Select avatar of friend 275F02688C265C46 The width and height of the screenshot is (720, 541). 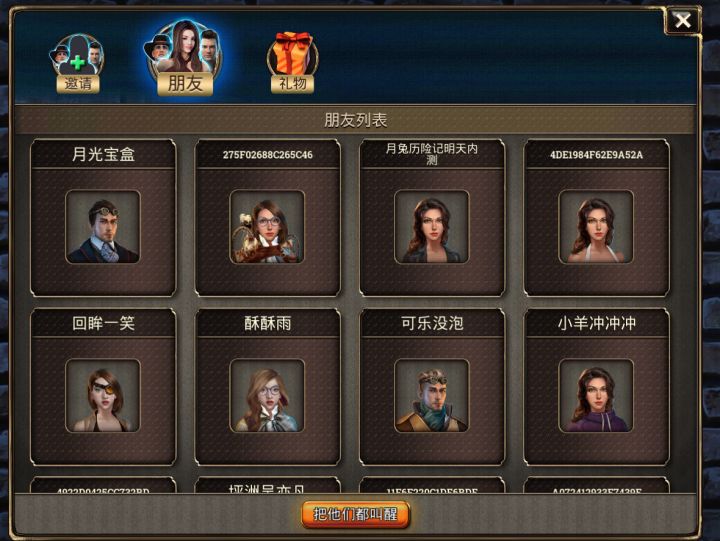[267, 227]
